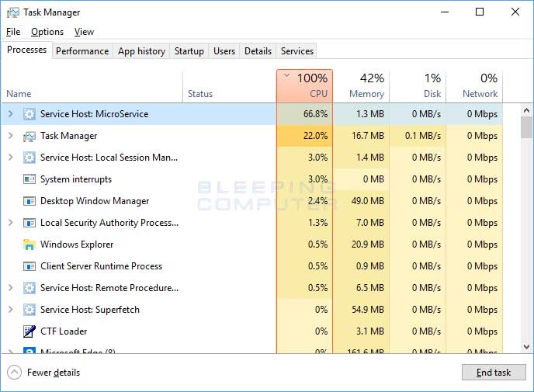534x392 pixels.
Task: Minimize the Task Manager window
Action: (x=445, y=12)
